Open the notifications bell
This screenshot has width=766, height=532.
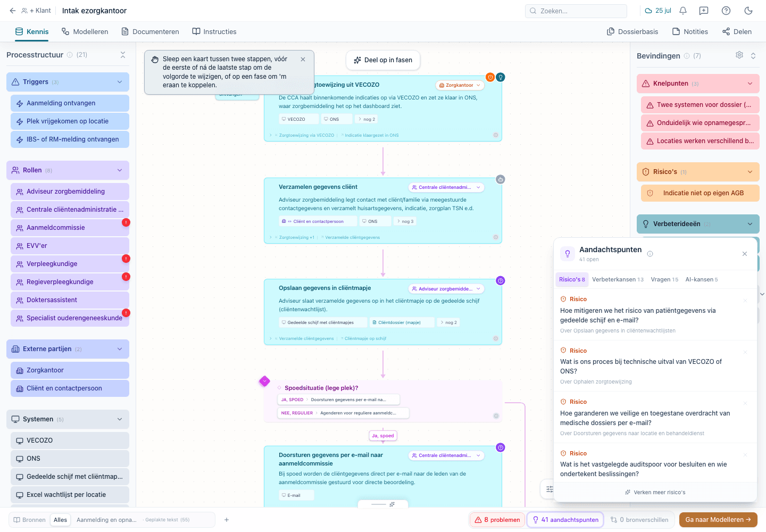click(683, 11)
